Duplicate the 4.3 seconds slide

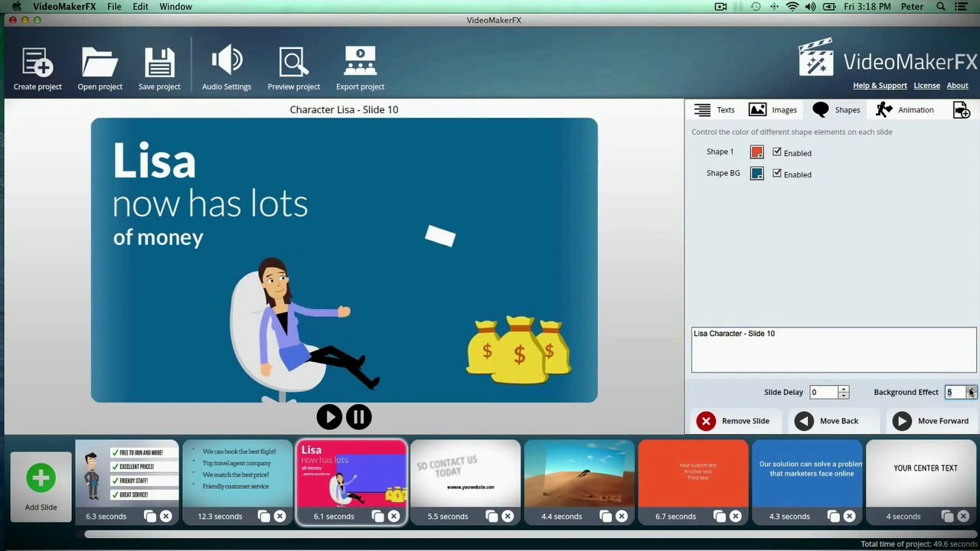[835, 517]
